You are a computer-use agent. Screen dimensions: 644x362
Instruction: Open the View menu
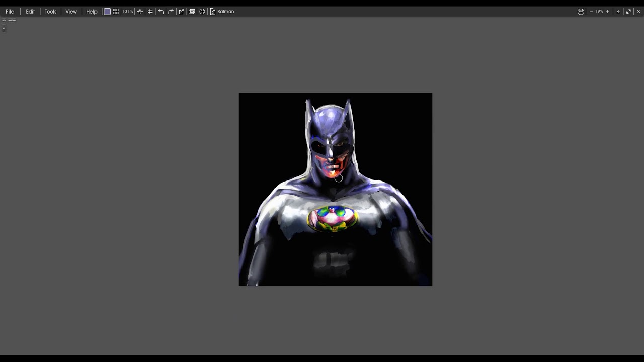(x=71, y=11)
